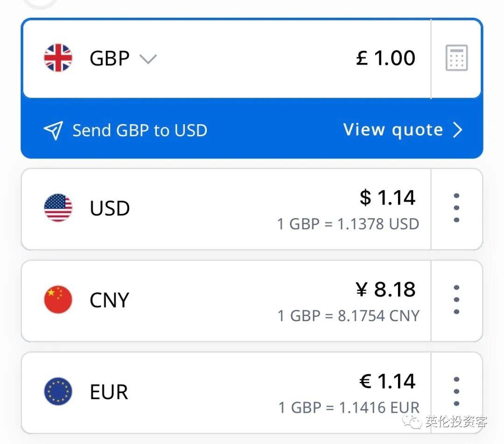Click the US flag icon in USD row
Screen dimensions: 504x444
[x=58, y=208]
